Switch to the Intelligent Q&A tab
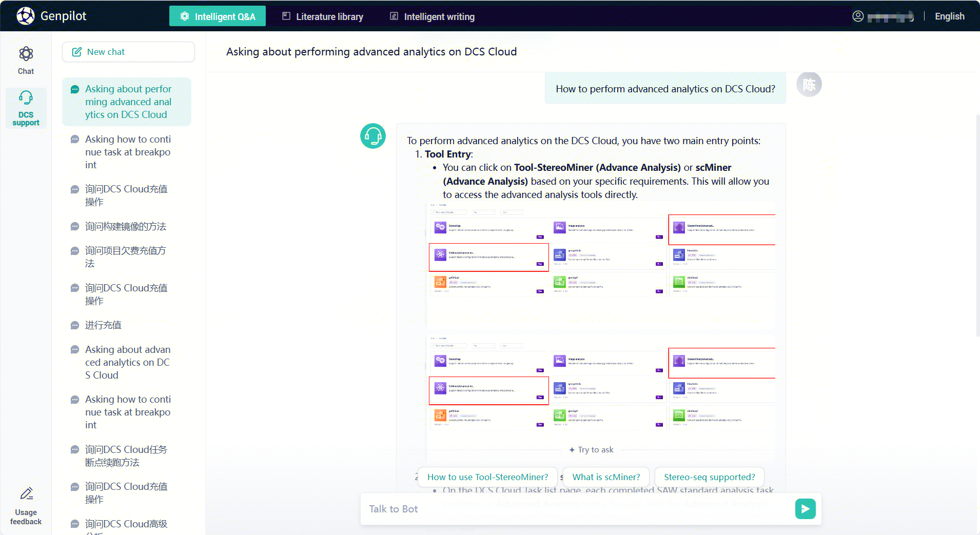 pyautogui.click(x=218, y=16)
